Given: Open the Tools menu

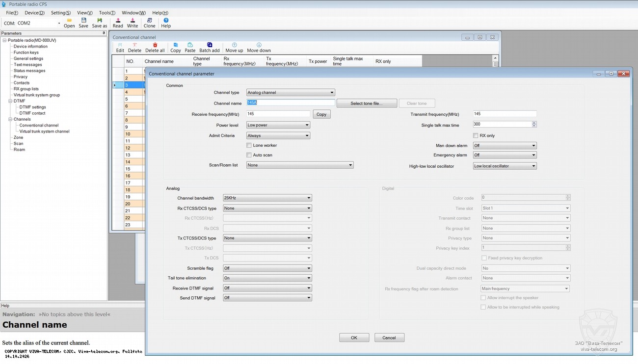Looking at the screenshot, I should (107, 13).
